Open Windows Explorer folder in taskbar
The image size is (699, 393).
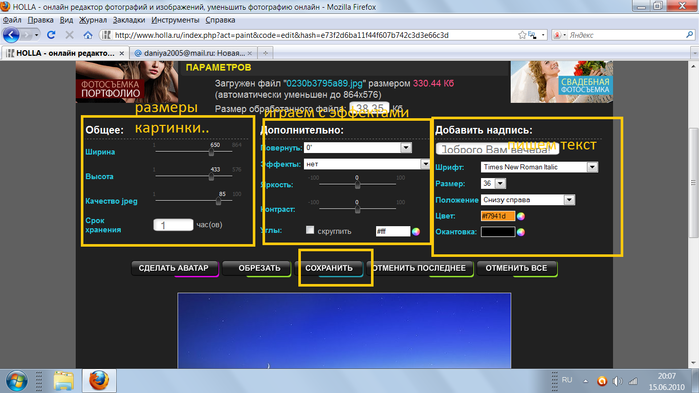[64, 381]
